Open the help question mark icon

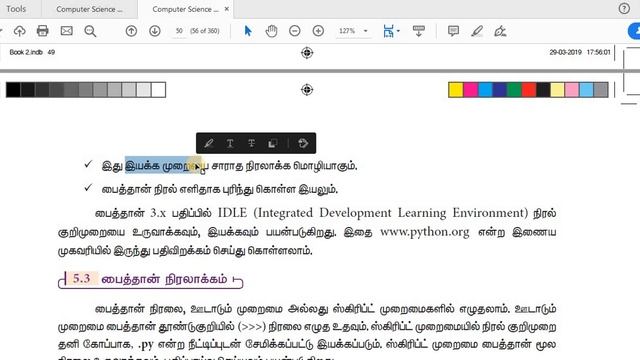624,9
